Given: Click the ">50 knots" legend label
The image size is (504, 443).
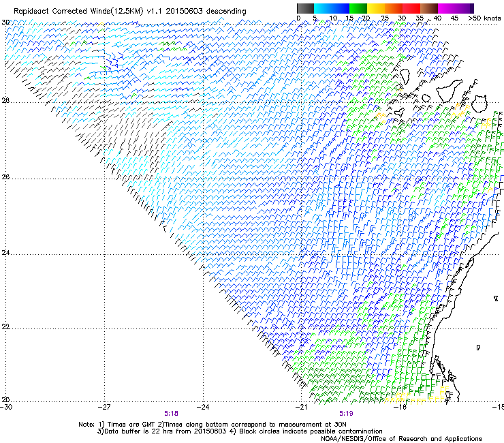Looking at the screenshot, I should point(485,18).
